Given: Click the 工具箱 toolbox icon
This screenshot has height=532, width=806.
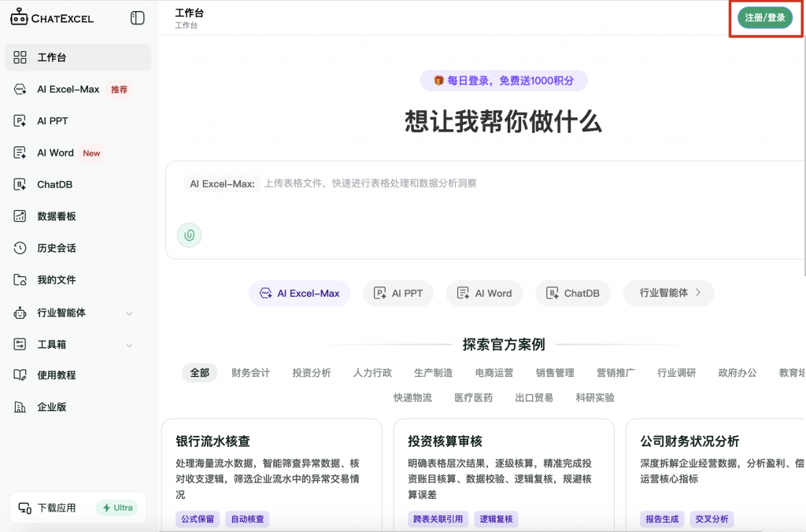Looking at the screenshot, I should (20, 345).
